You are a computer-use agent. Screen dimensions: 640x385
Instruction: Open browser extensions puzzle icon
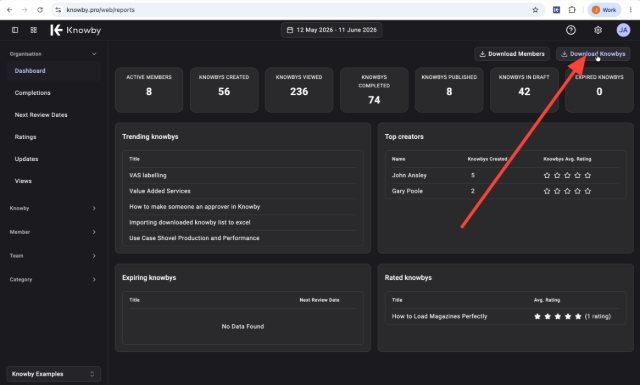coord(572,10)
